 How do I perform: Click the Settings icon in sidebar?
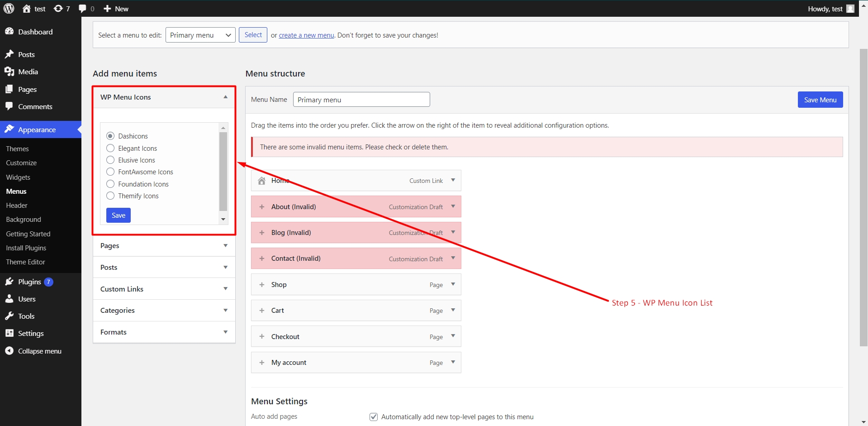(9, 333)
